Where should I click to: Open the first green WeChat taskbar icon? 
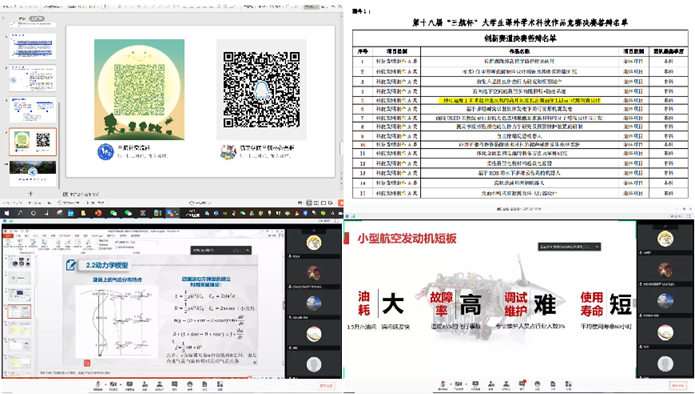pos(113,213)
